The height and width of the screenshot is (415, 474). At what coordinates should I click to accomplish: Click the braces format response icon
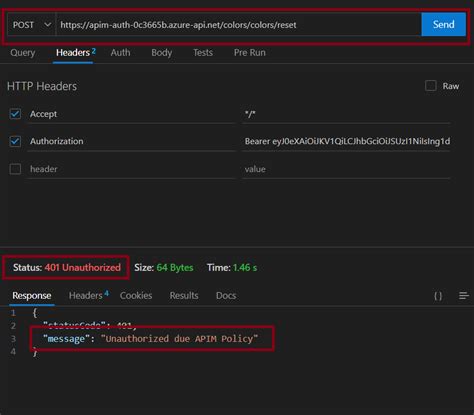[438, 296]
